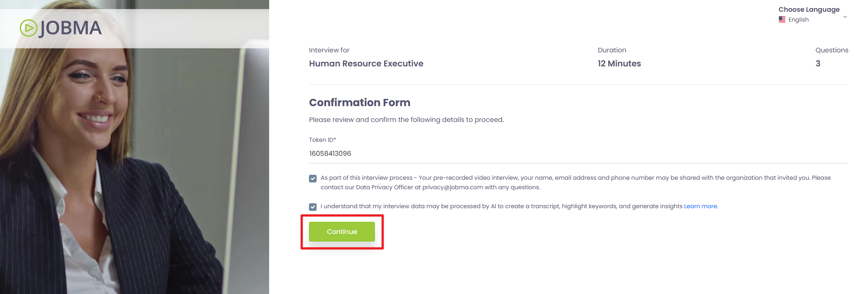Click the privacy@jobma.com email address
The image size is (868, 294).
coord(452,187)
